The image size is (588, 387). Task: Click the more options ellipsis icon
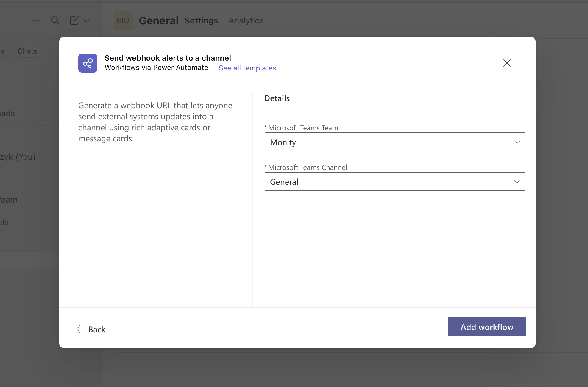(36, 21)
